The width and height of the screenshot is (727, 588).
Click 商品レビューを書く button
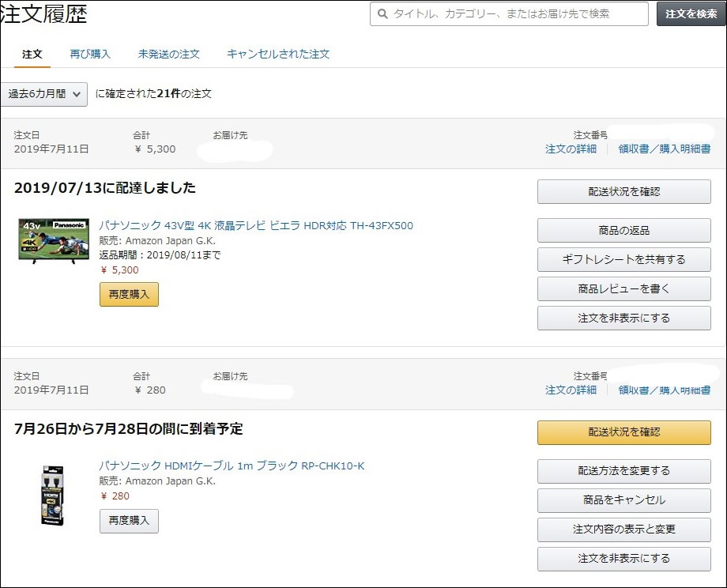coord(624,289)
